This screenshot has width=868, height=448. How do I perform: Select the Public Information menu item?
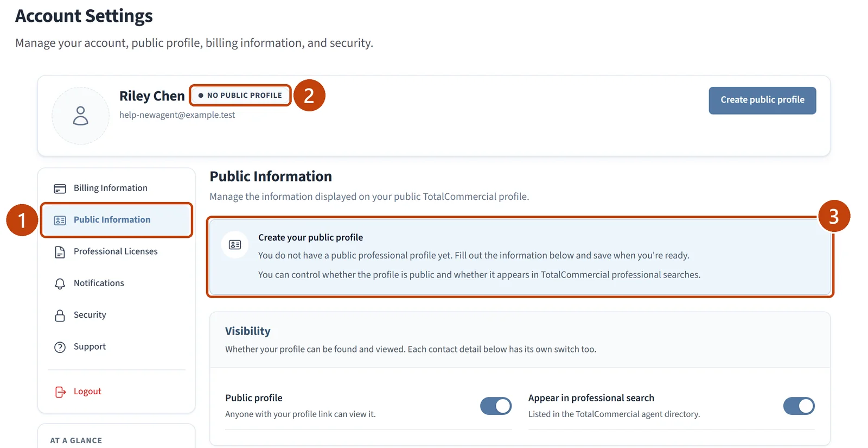[x=117, y=220]
